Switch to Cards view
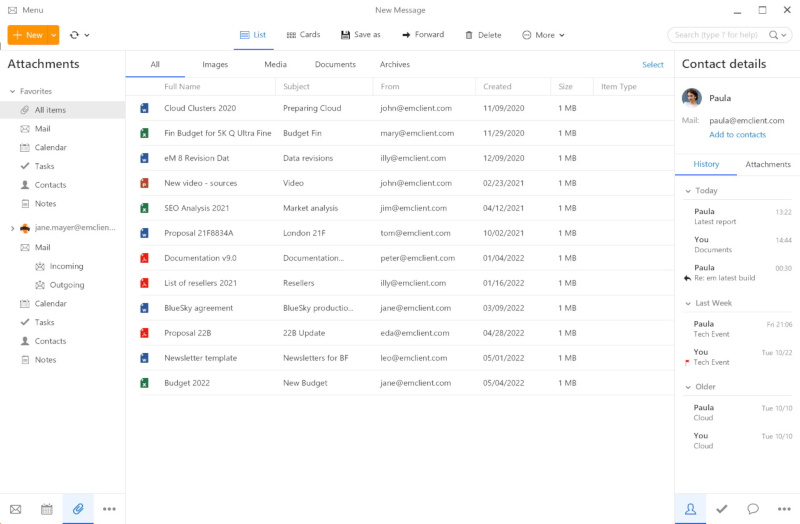The image size is (800, 524). (x=303, y=35)
